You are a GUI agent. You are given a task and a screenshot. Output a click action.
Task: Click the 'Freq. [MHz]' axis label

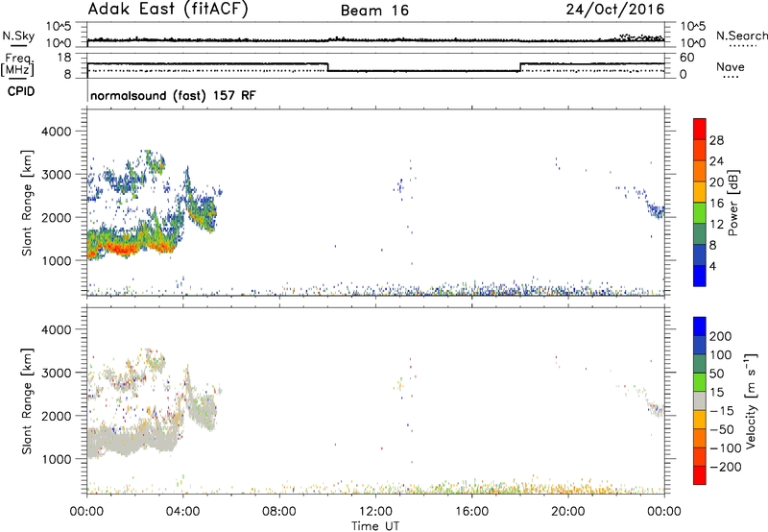pyautogui.click(x=17, y=64)
